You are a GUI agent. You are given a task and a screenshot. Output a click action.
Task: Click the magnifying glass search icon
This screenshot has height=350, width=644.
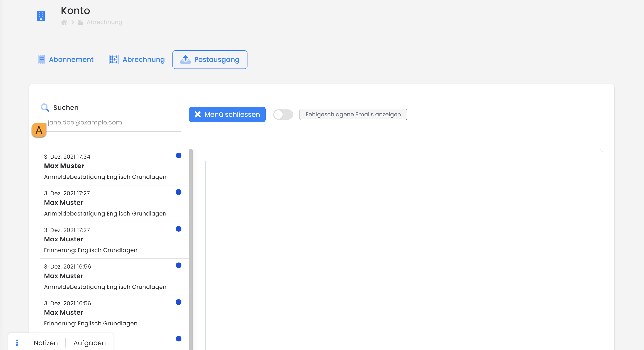click(x=45, y=107)
